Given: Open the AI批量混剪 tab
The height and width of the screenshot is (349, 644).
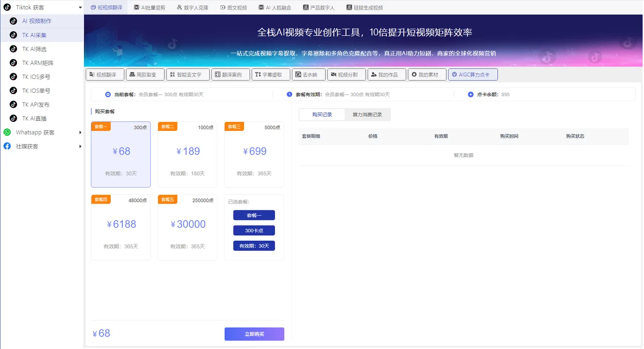Looking at the screenshot, I should [149, 7].
